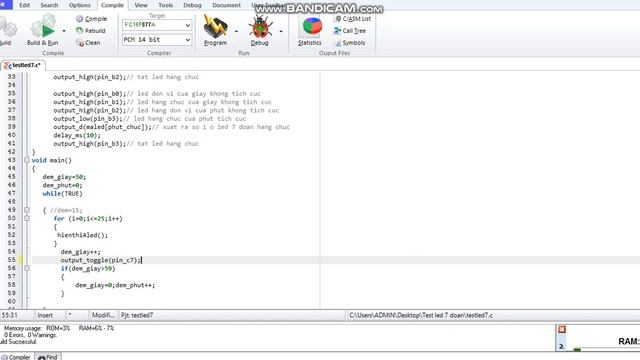Click the Compile button in the ribbon
This screenshot has width=640, height=360.
(x=91, y=19)
